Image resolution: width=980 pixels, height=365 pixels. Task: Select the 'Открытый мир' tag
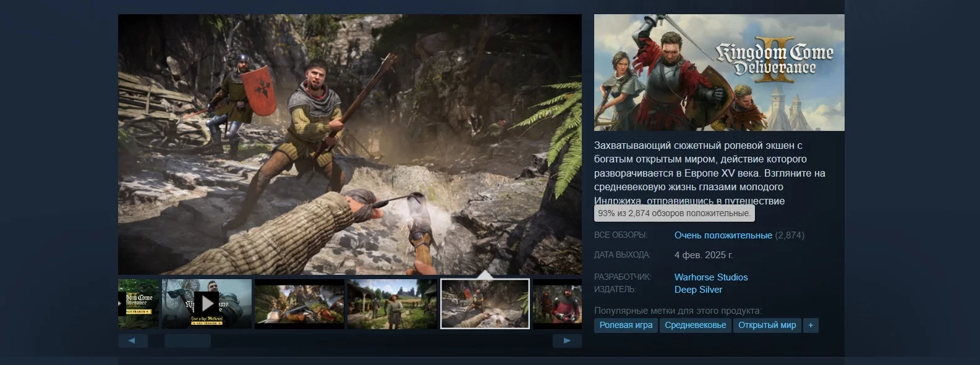pyautogui.click(x=767, y=325)
